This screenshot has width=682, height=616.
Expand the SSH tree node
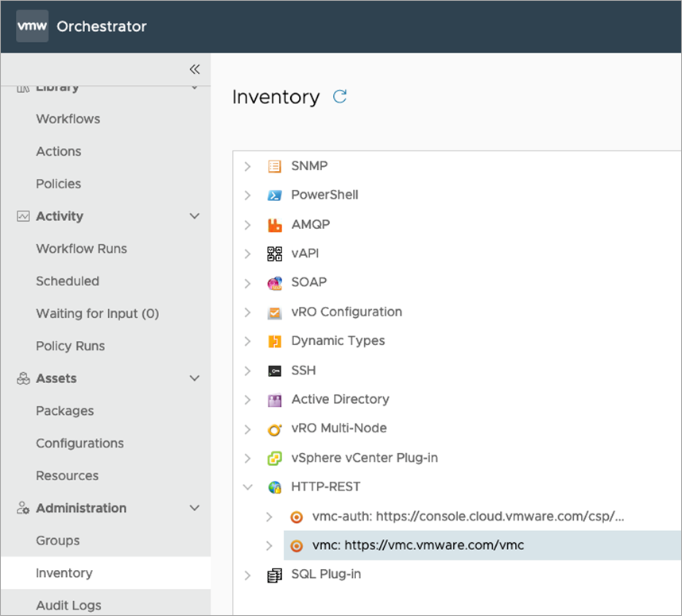pos(247,370)
